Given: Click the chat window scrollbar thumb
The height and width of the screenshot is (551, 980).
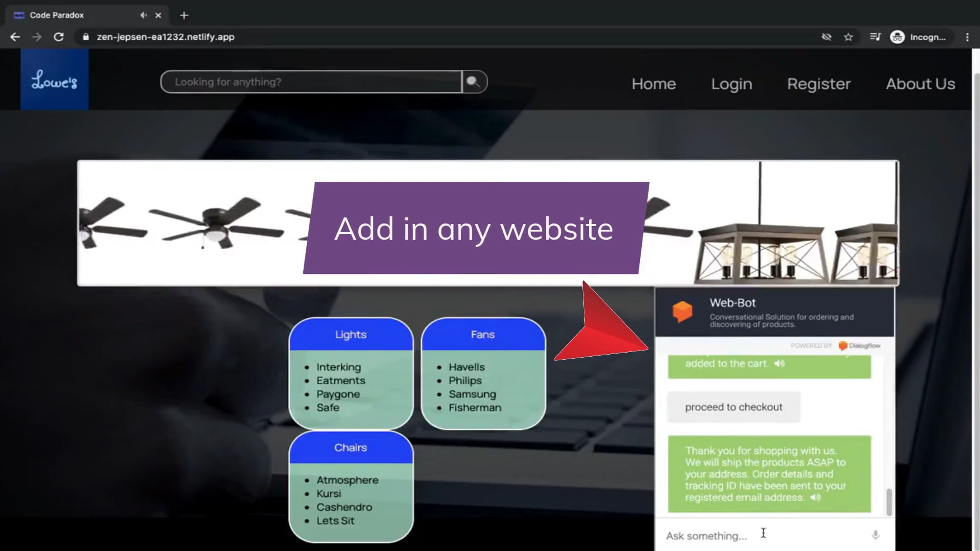Looking at the screenshot, I should coord(889,502).
